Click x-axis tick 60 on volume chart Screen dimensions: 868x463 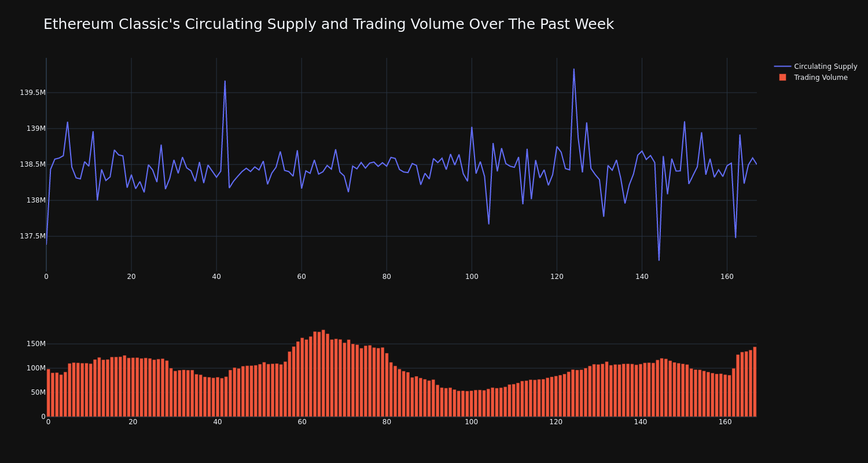(302, 422)
